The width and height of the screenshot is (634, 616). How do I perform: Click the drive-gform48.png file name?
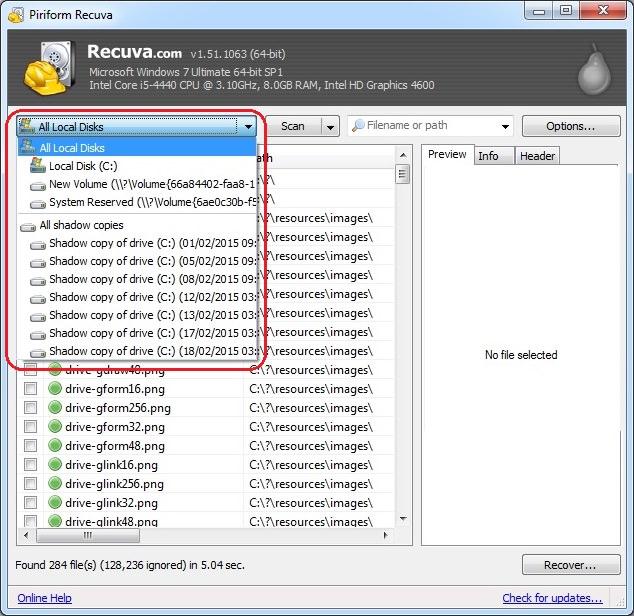[x=115, y=446]
